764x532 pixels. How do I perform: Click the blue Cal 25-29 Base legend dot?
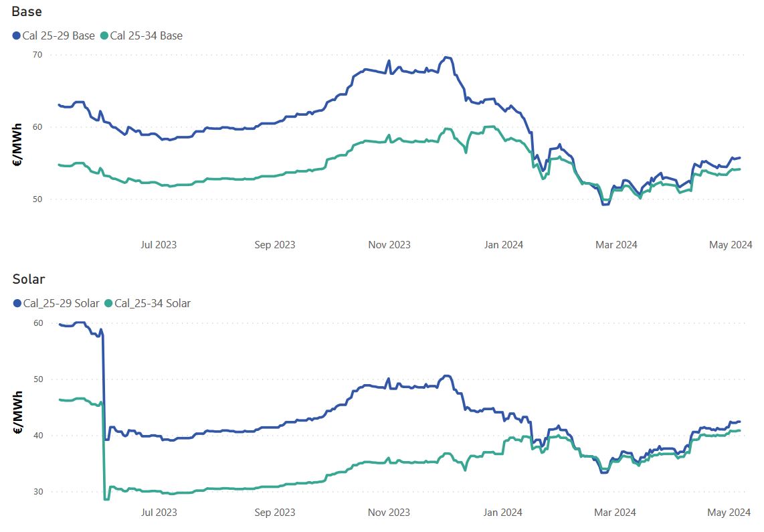click(x=17, y=35)
